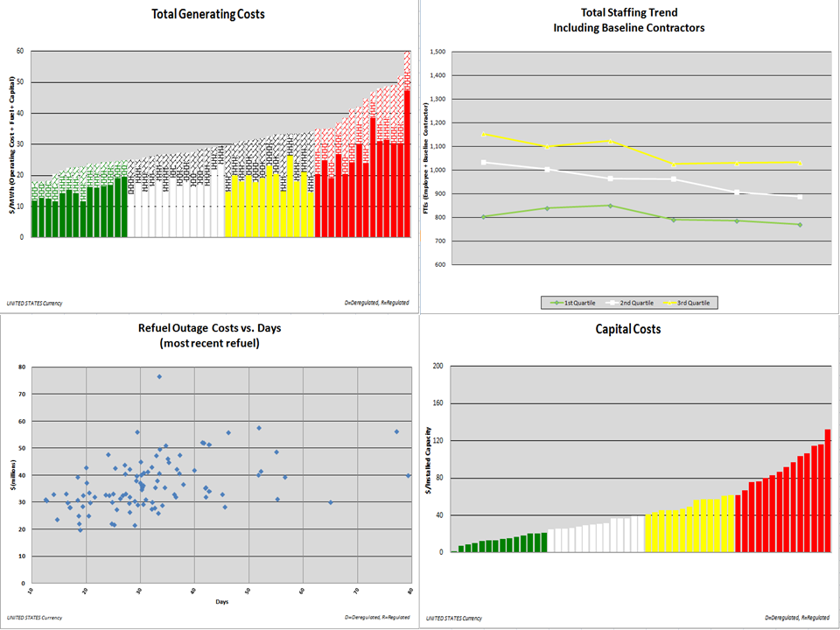Click the rightmost scatter point at 80 days
The width and height of the screenshot is (840, 630).
pyautogui.click(x=409, y=475)
